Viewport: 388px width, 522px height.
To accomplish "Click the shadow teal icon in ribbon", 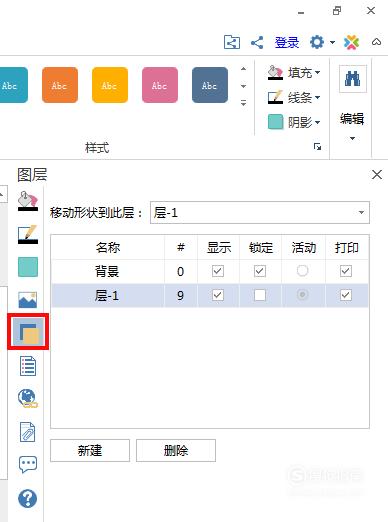I will 275,122.
